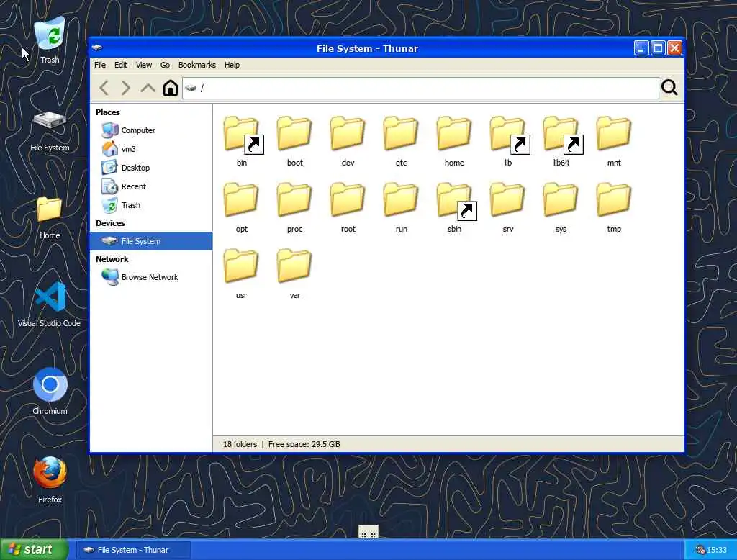The height and width of the screenshot is (560, 737).
Task: Select the var folder icon
Action: pos(294,266)
